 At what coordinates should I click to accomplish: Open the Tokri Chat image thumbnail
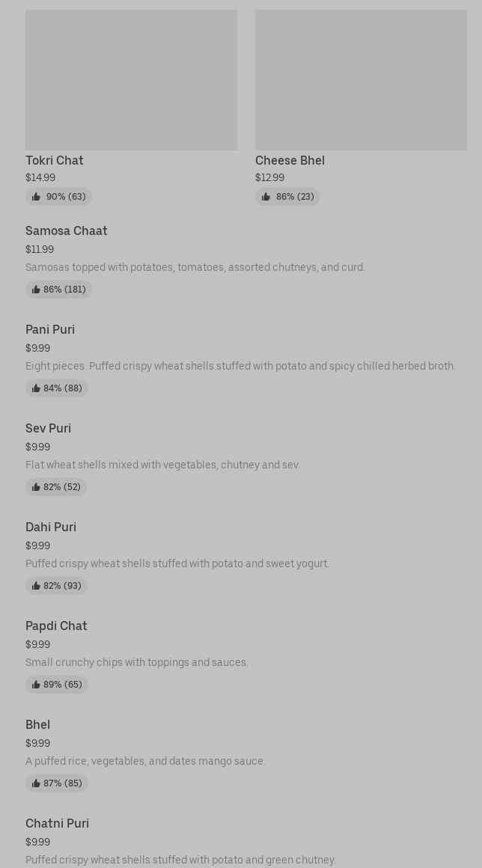pyautogui.click(x=131, y=80)
